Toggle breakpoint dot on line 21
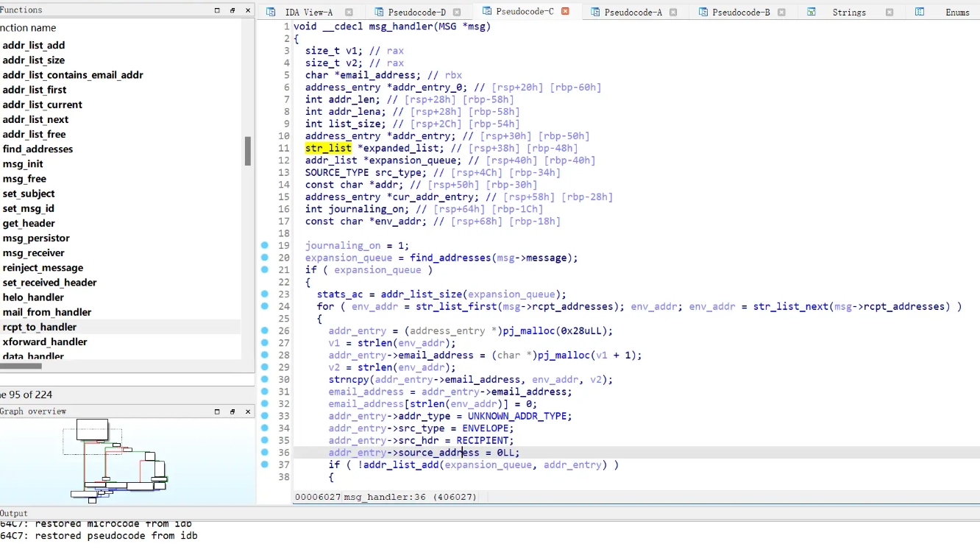The height and width of the screenshot is (555, 980). [265, 269]
